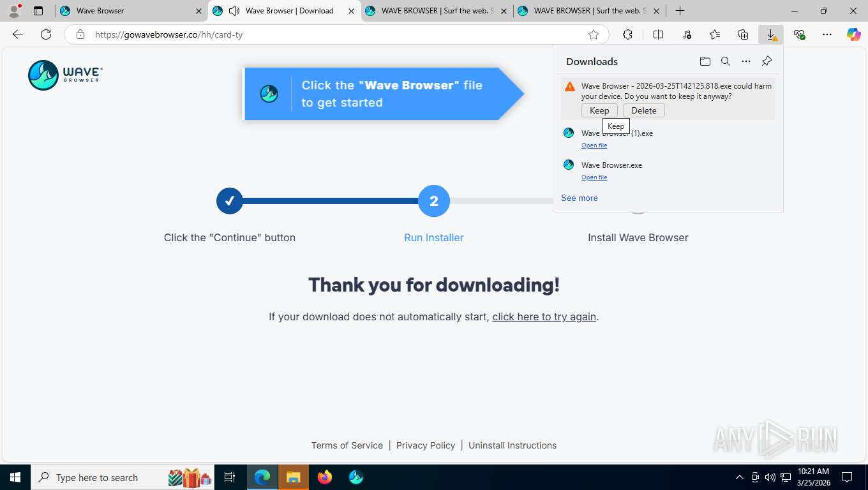This screenshot has height=490, width=868.
Task: Go back with the back arrow
Action: point(18,34)
